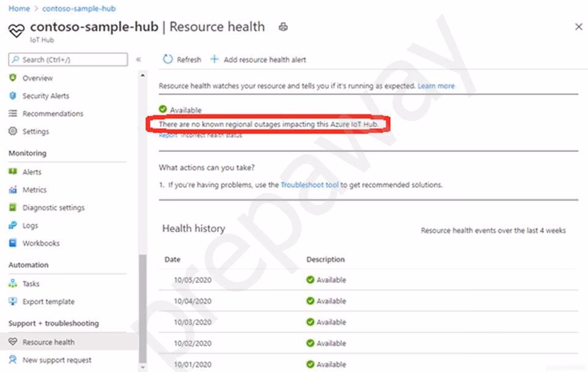Click the print icon beside Resource health title
Image resolution: width=588 pixels, height=372 pixels.
(x=283, y=27)
